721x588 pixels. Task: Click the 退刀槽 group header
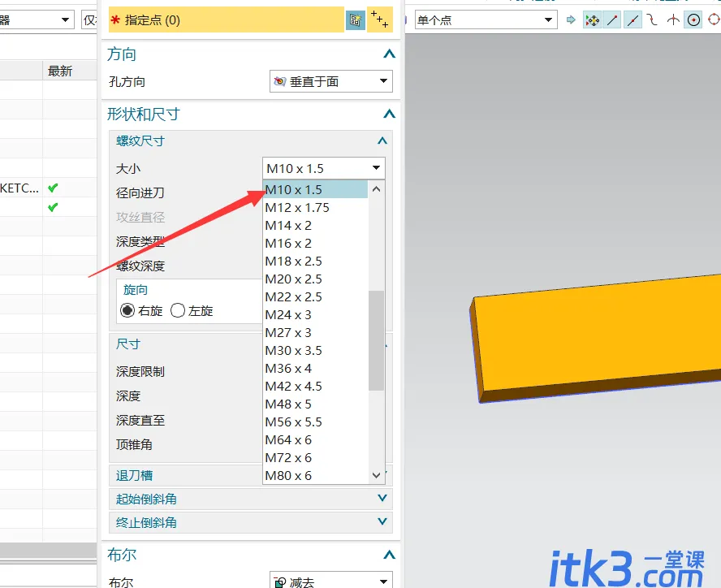[x=251, y=475]
